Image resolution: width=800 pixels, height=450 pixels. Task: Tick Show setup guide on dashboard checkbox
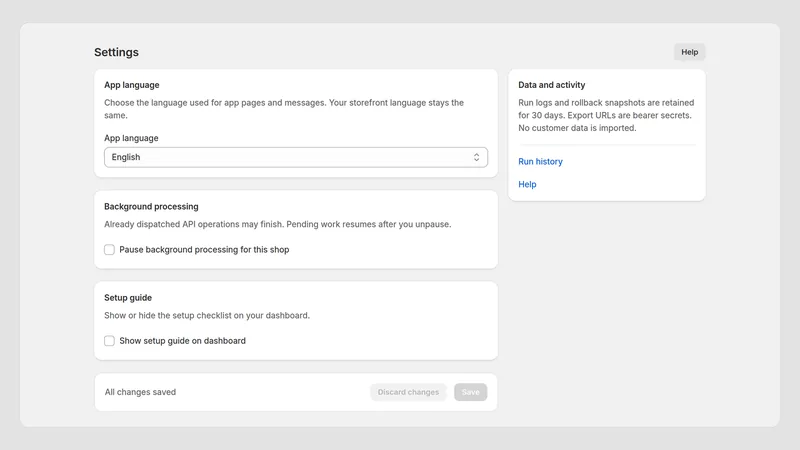[109, 341]
